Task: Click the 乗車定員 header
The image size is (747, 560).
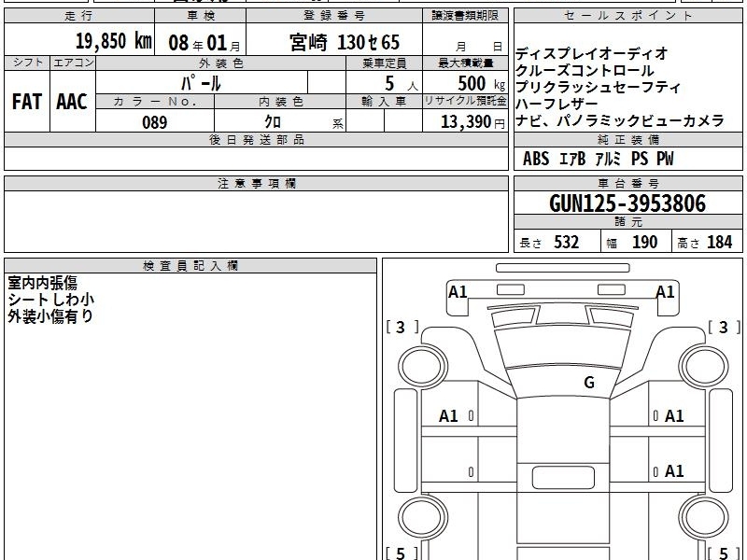Action: click(384, 63)
